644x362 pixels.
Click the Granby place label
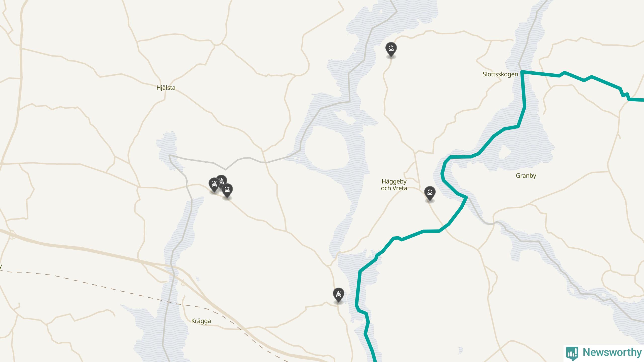pos(526,175)
